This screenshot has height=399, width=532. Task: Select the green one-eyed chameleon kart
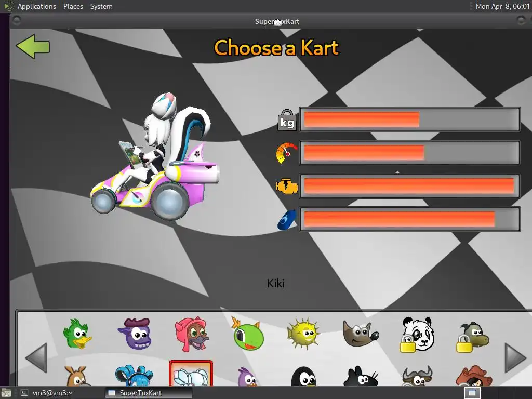click(x=247, y=334)
